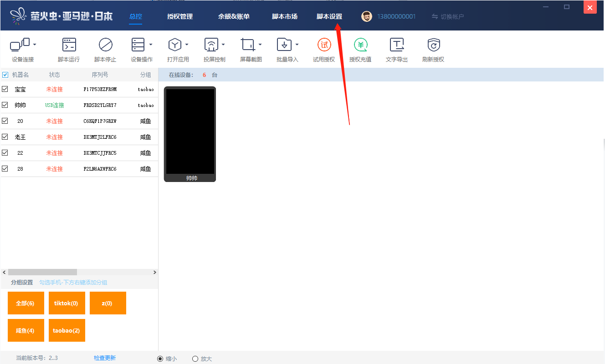Screen dimensions: 605x364
Task: Click the 全部(6) group button
Action: coord(26,303)
